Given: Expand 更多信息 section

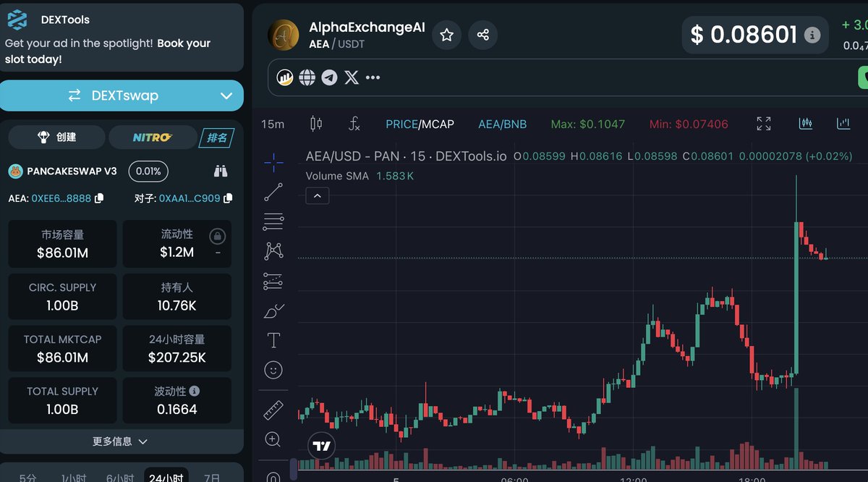Looking at the screenshot, I should [121, 441].
